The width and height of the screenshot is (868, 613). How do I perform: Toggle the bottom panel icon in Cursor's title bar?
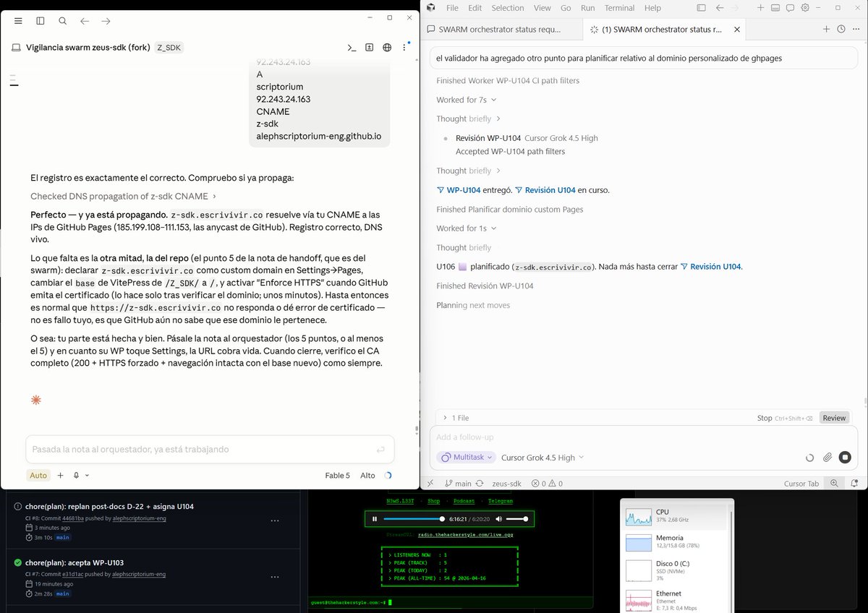pyautogui.click(x=775, y=8)
